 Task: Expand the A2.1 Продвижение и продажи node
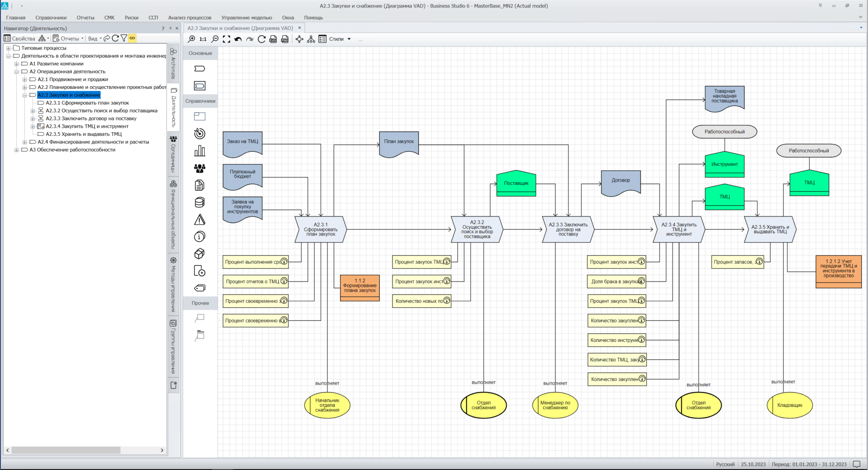[x=25, y=79]
